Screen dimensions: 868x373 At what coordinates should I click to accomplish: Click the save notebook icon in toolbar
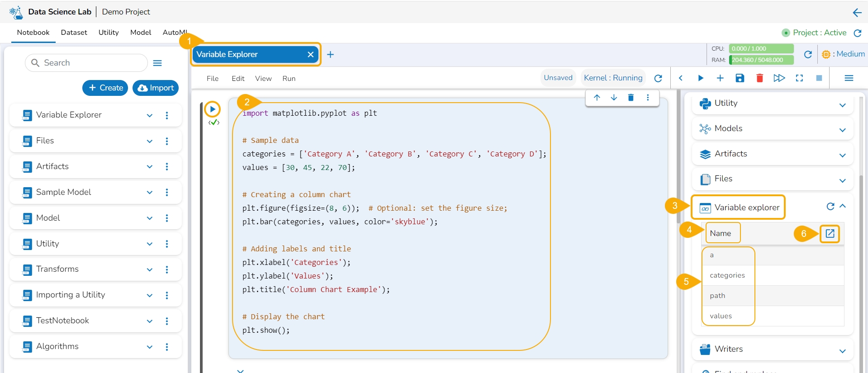740,78
